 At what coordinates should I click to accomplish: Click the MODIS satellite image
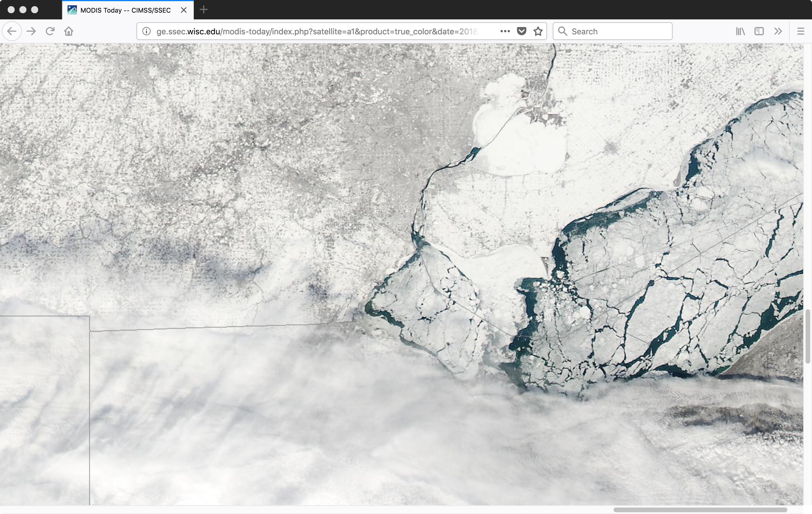[402, 274]
